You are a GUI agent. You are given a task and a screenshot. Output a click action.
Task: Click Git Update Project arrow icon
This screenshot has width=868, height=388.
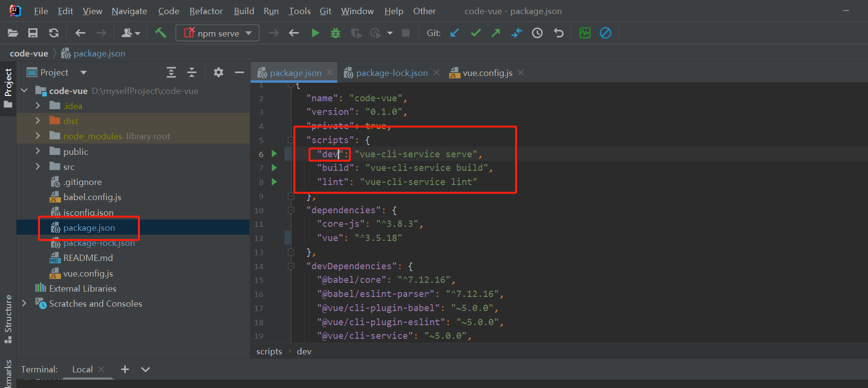[455, 33]
